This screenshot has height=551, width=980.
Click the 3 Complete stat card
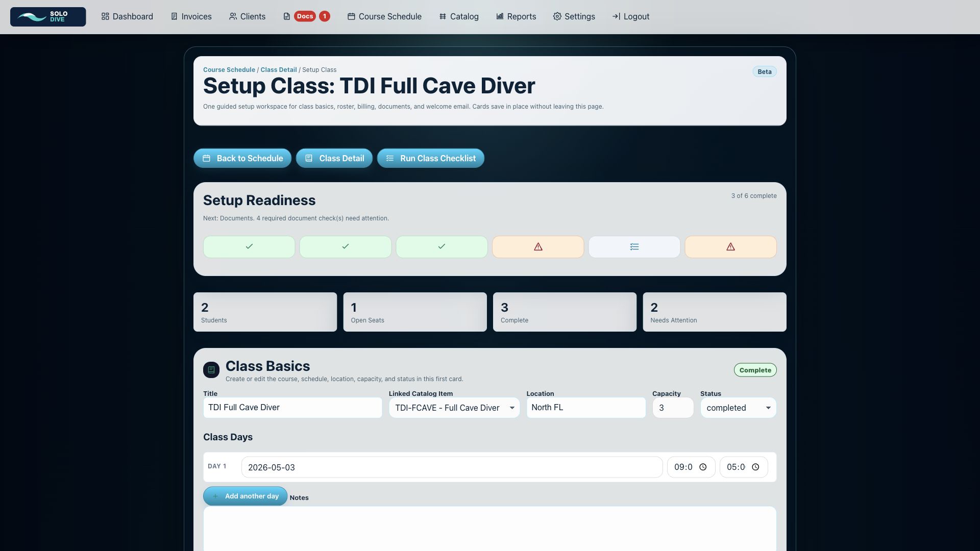pyautogui.click(x=565, y=312)
